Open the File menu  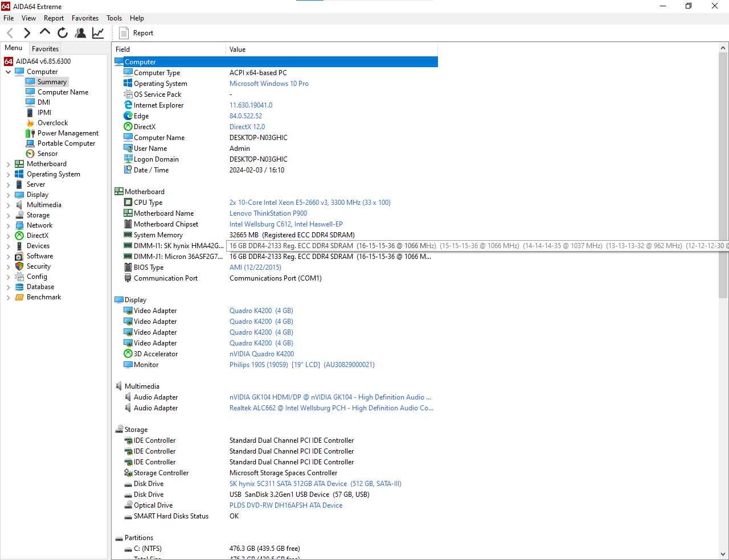pos(9,18)
